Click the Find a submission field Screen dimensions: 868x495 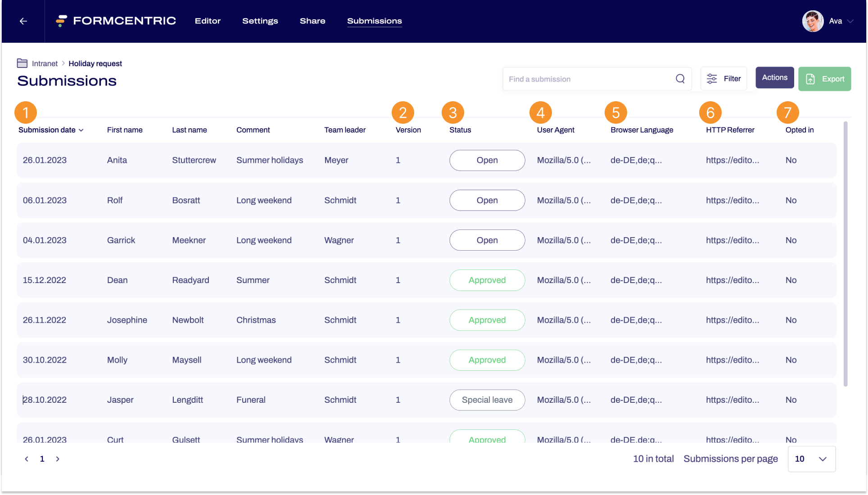[585, 79]
